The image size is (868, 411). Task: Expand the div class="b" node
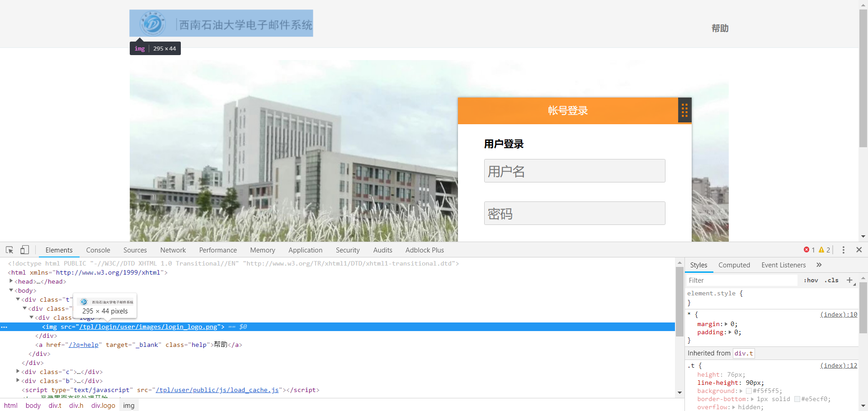click(x=18, y=381)
